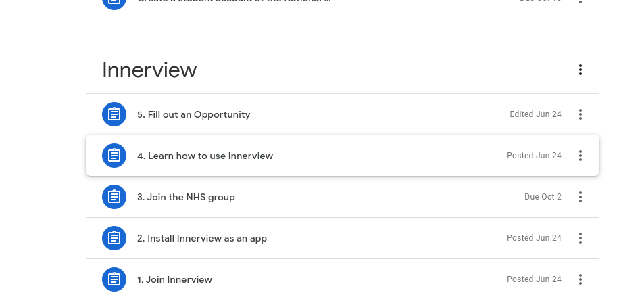Open the Innerview topic three-dot menu

pos(580,70)
